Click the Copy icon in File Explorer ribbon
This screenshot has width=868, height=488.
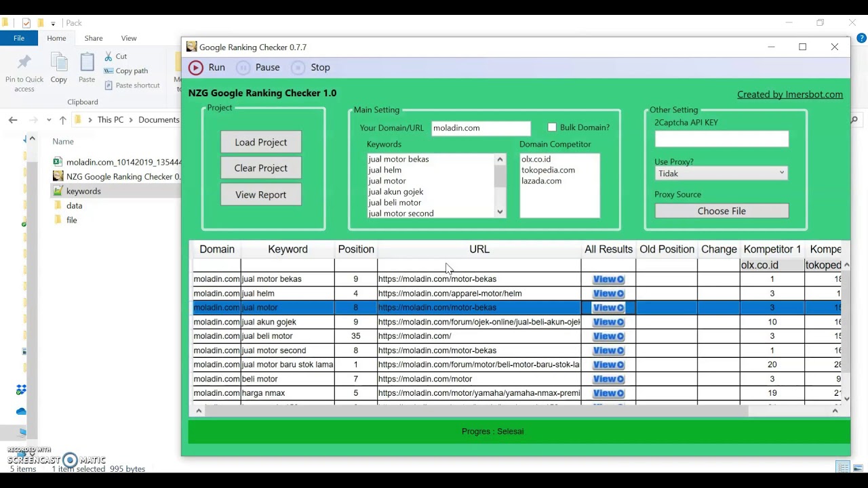click(x=59, y=63)
